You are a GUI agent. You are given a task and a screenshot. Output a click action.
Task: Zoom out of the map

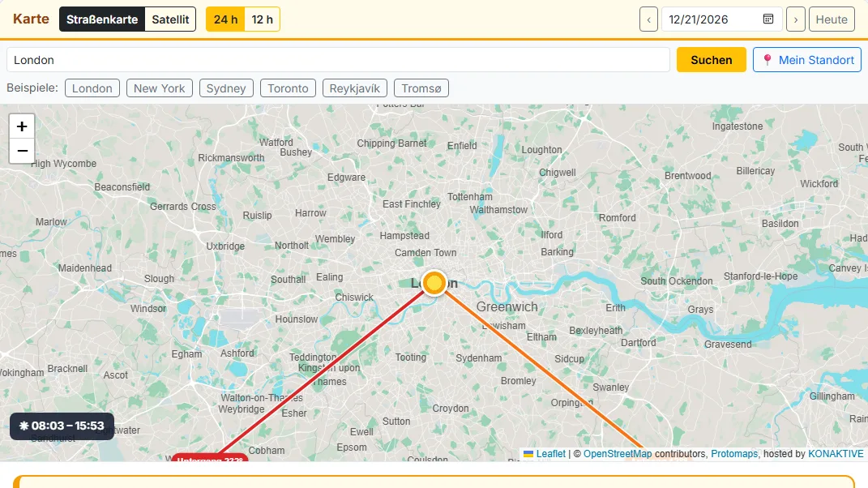pos(22,151)
